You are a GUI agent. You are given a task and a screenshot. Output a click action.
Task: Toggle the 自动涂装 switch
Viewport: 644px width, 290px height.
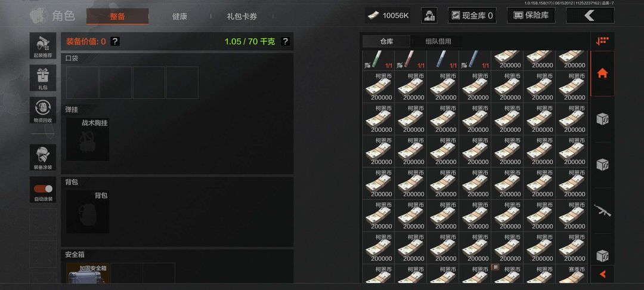43,189
